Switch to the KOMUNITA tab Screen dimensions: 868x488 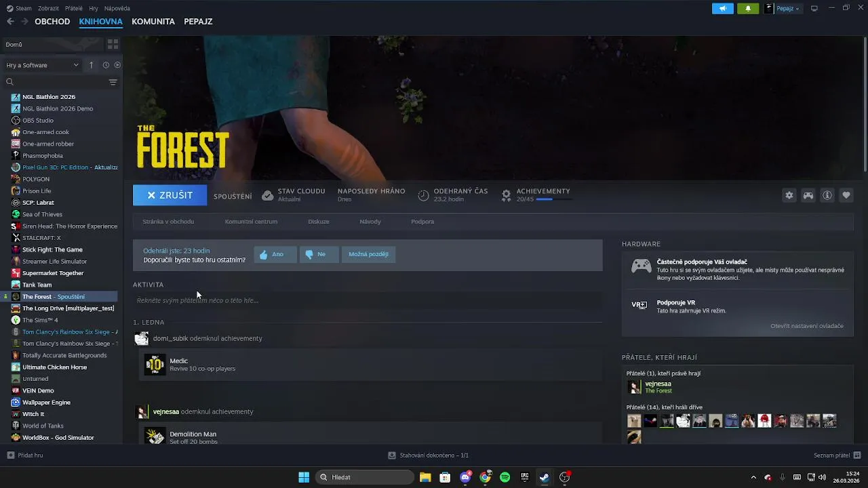pyautogui.click(x=153, y=21)
